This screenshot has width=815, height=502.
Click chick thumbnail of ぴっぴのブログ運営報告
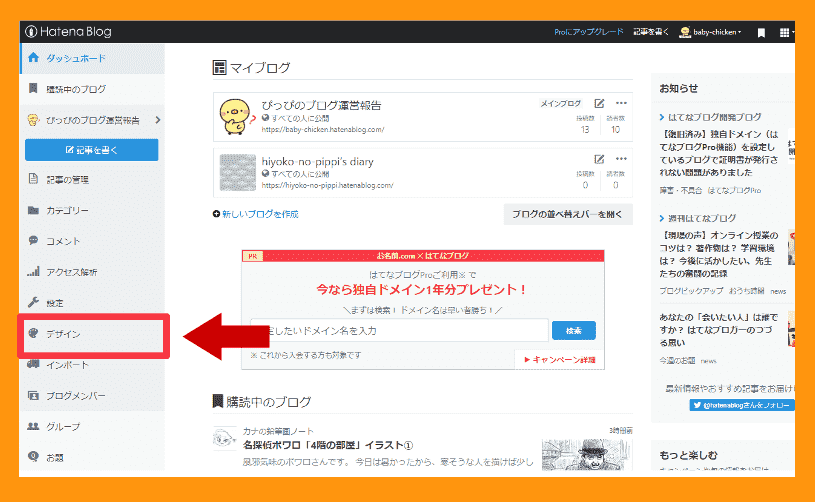point(238,117)
